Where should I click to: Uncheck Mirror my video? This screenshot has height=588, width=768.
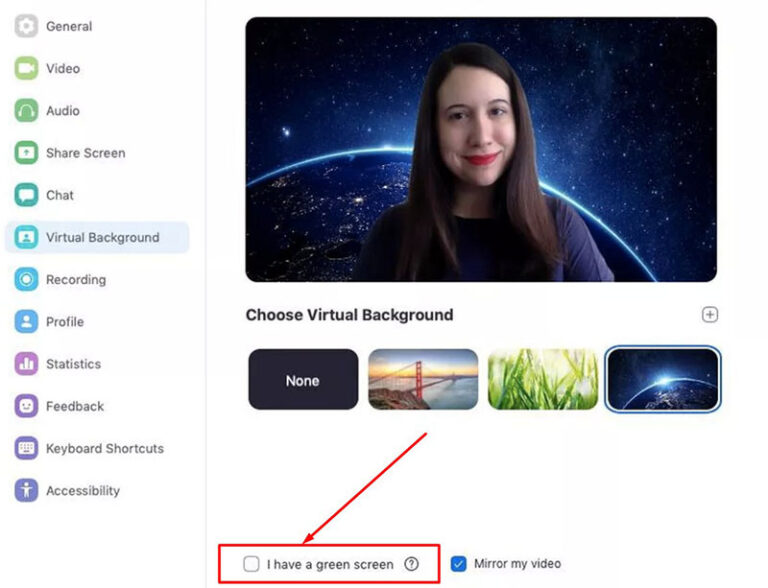[x=458, y=564]
